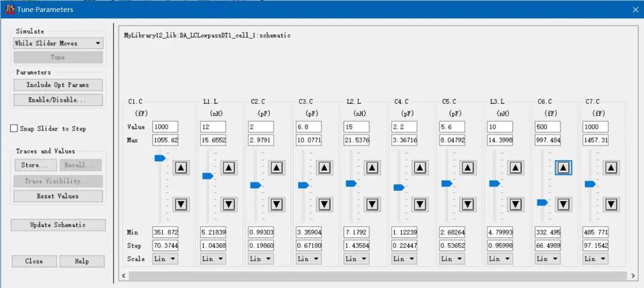The image size is (644, 288).
Task: Enable Snap Slider to Step checkbox
Action: coord(14,129)
